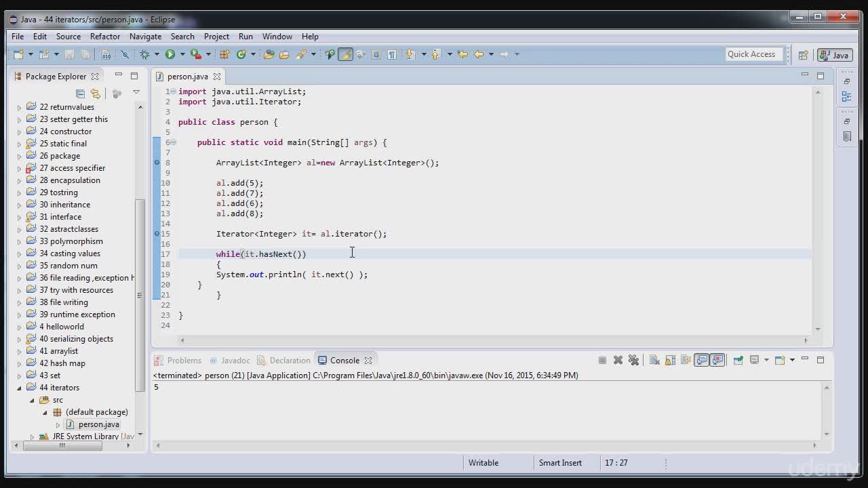Run the program with the green Run button
Viewport: 868px width, 488px height.
click(x=170, y=54)
